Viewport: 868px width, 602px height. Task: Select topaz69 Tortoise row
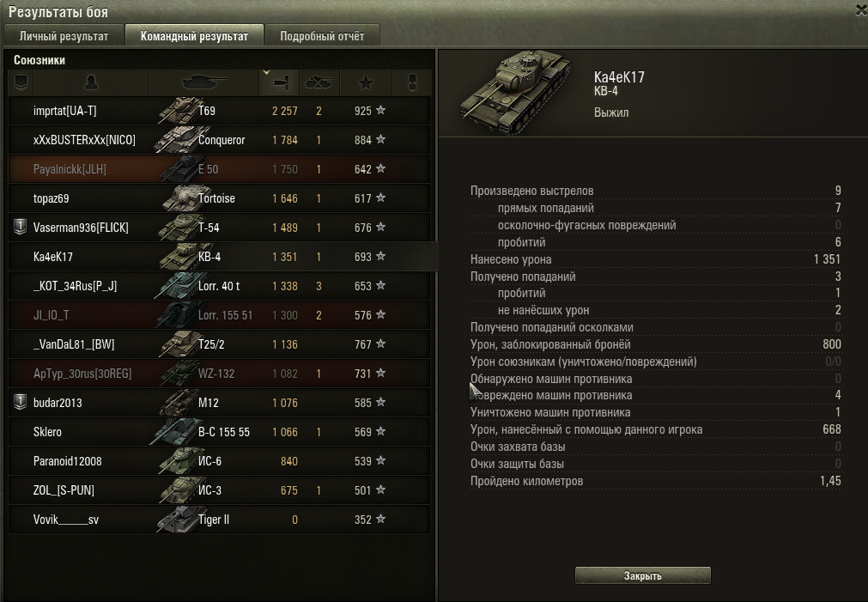tap(219, 198)
